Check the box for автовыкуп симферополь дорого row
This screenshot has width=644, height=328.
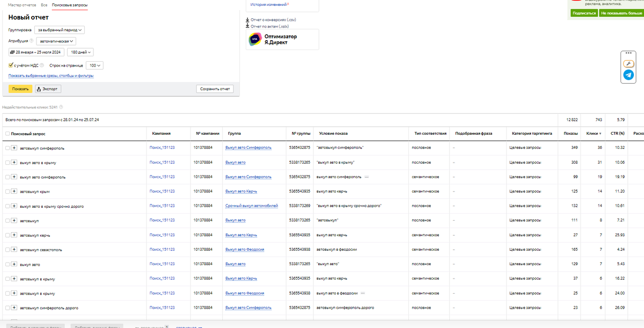coord(8,308)
